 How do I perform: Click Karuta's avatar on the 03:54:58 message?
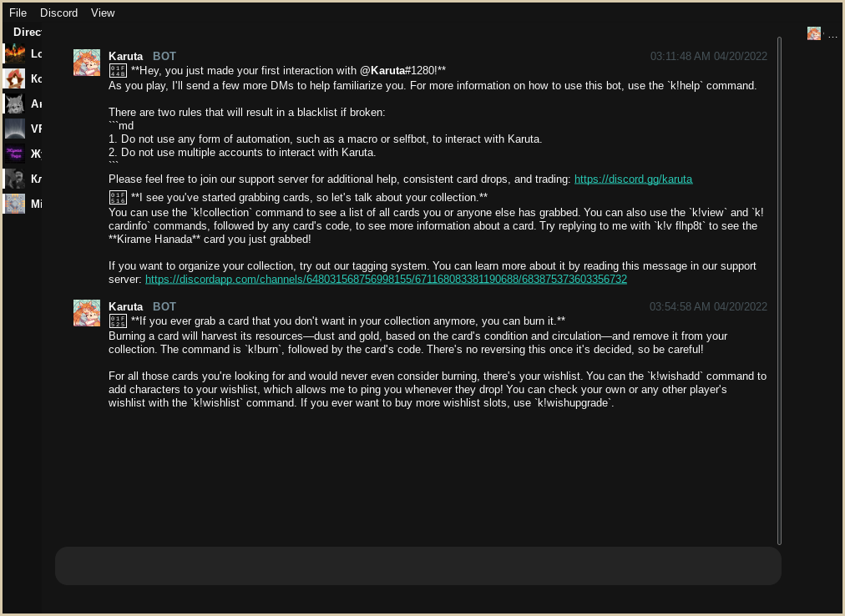pyautogui.click(x=87, y=313)
